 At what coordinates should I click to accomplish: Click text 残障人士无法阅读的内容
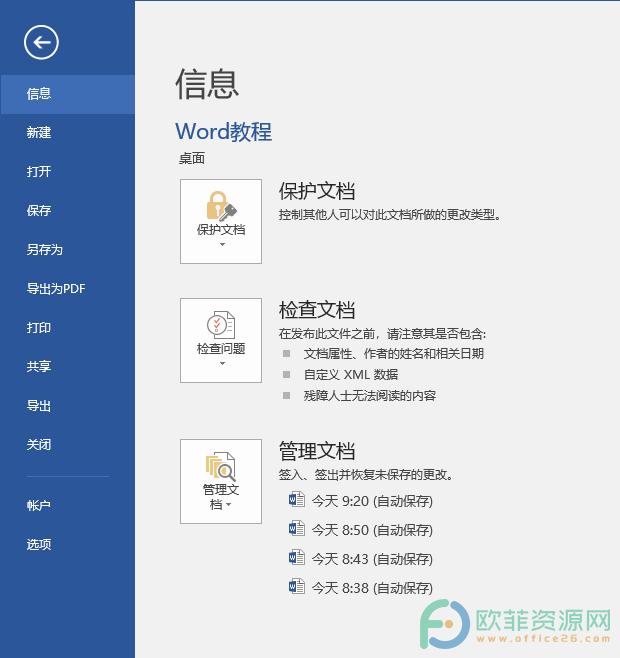coord(370,395)
